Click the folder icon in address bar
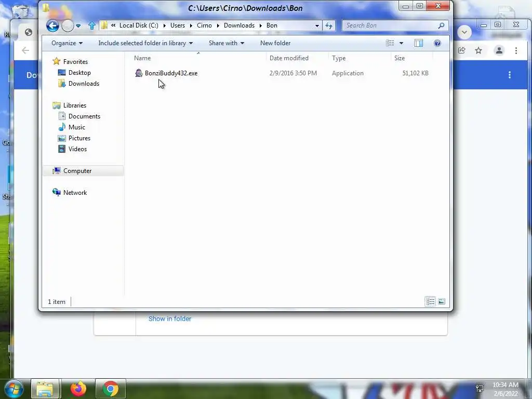 [x=104, y=25]
